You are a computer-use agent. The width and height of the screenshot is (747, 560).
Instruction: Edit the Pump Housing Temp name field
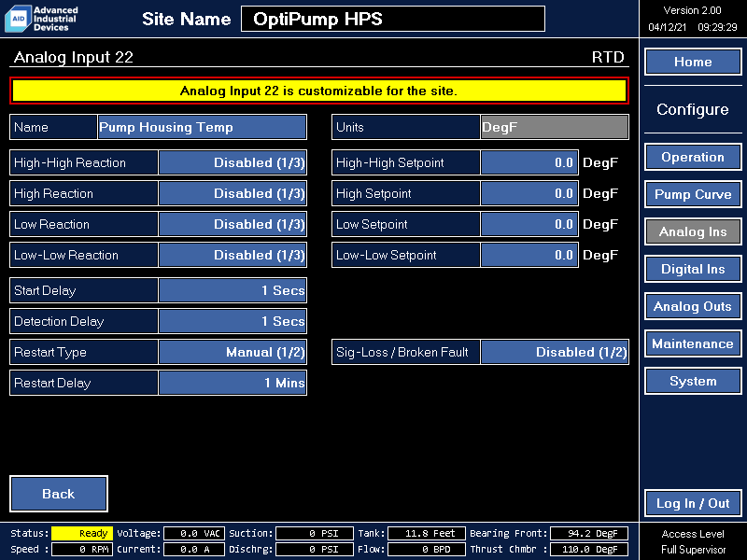[x=202, y=127]
